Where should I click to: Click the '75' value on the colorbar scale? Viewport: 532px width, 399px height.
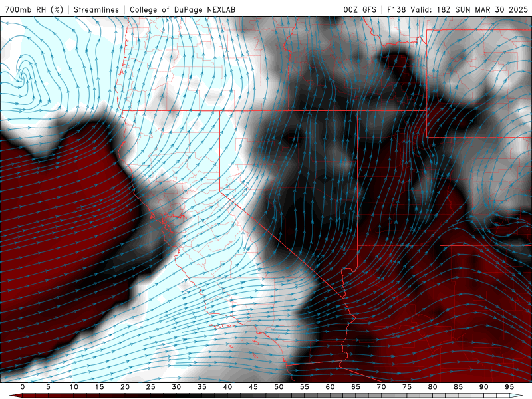pyautogui.click(x=407, y=387)
